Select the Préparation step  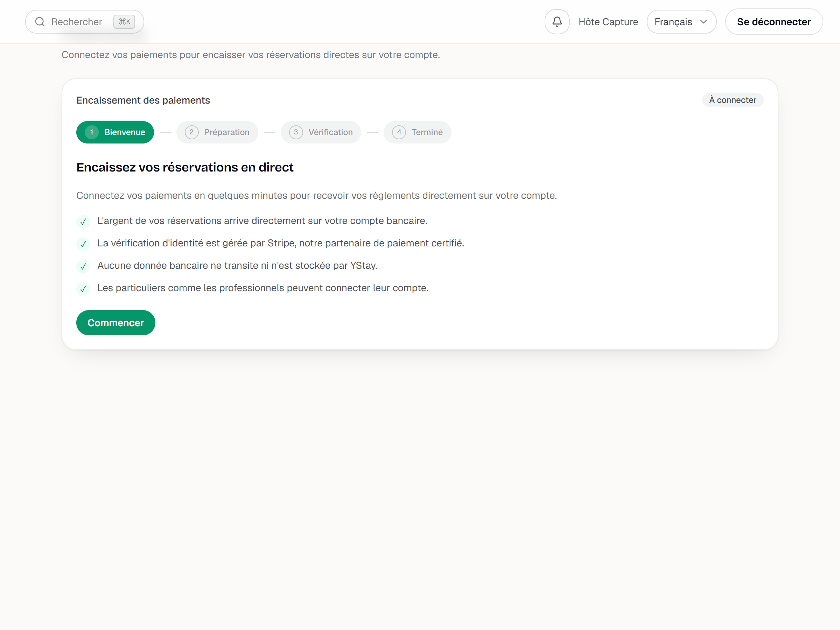pos(217,132)
